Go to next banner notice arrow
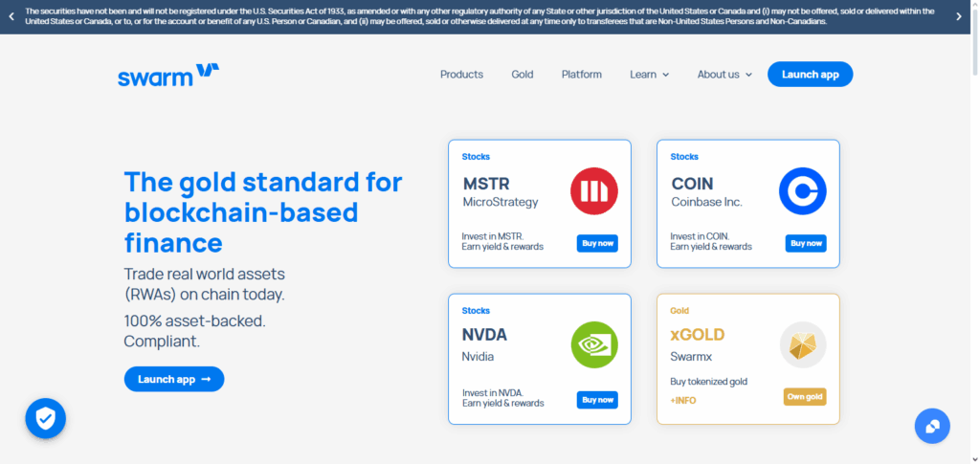Image resolution: width=980 pixels, height=464 pixels. [959, 16]
